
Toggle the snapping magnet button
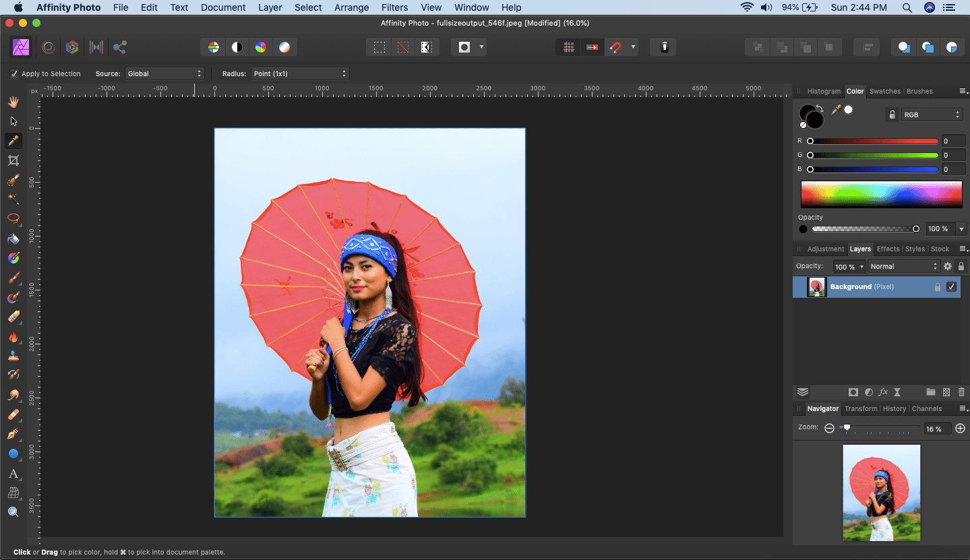tap(614, 47)
